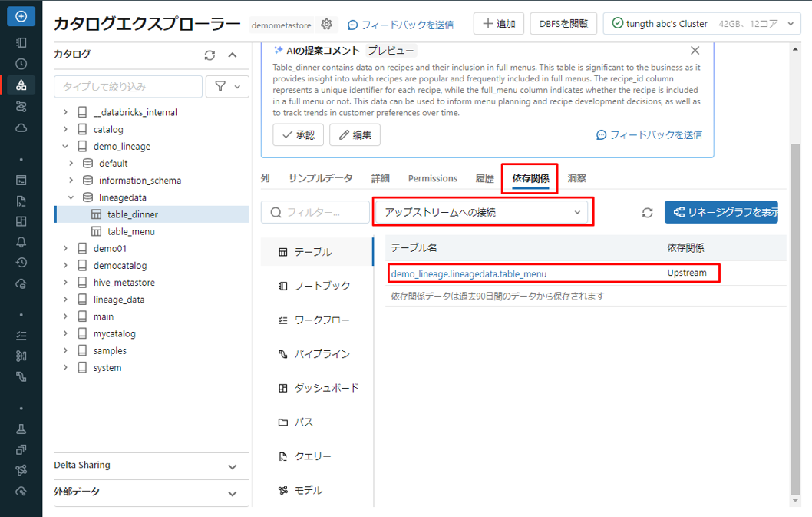The height and width of the screenshot is (517, 812).
Task: Switch to the Permissions tab
Action: (x=432, y=178)
